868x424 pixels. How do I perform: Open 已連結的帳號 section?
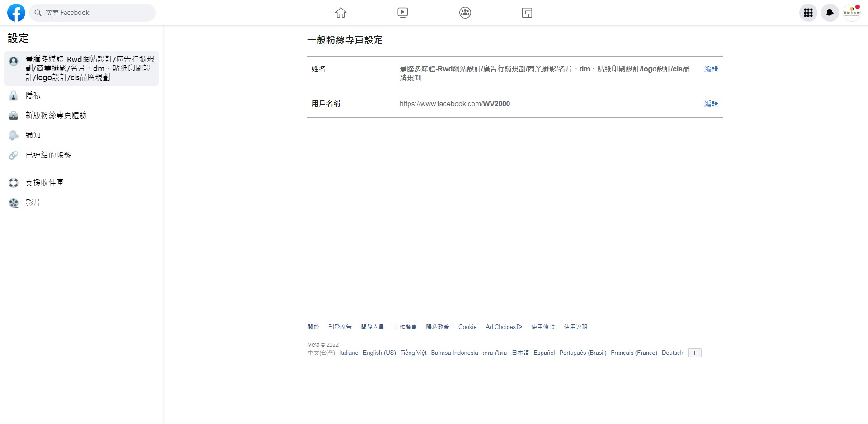[x=81, y=155]
